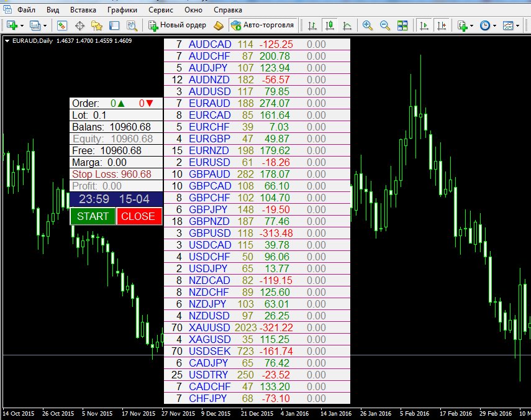Image resolution: width=531 pixels, height=420 pixels.
Task: Click the green START button
Action: pyautogui.click(x=93, y=216)
